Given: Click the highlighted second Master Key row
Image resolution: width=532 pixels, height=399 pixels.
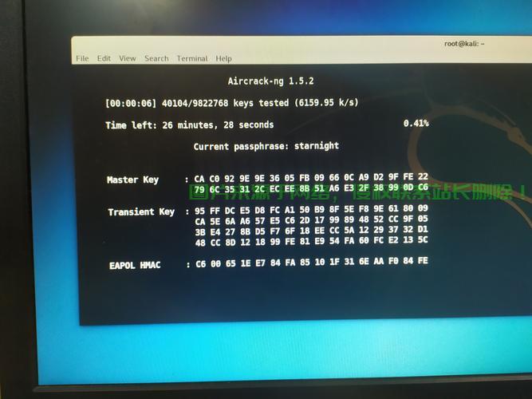Looking at the screenshot, I should pos(311,188).
